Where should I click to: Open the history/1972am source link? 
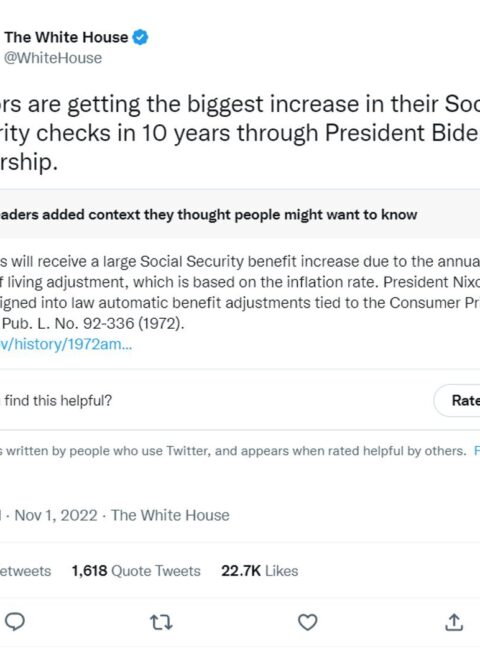pos(65,344)
